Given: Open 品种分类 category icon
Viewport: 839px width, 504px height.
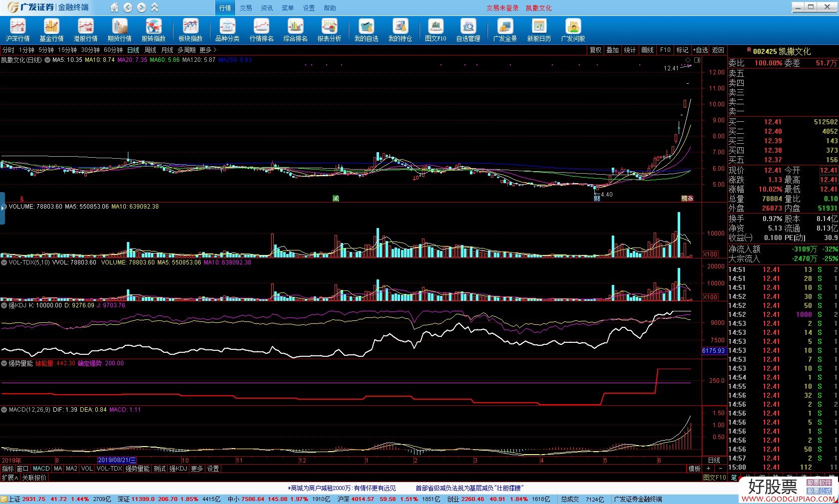Looking at the screenshot, I should tap(227, 30).
